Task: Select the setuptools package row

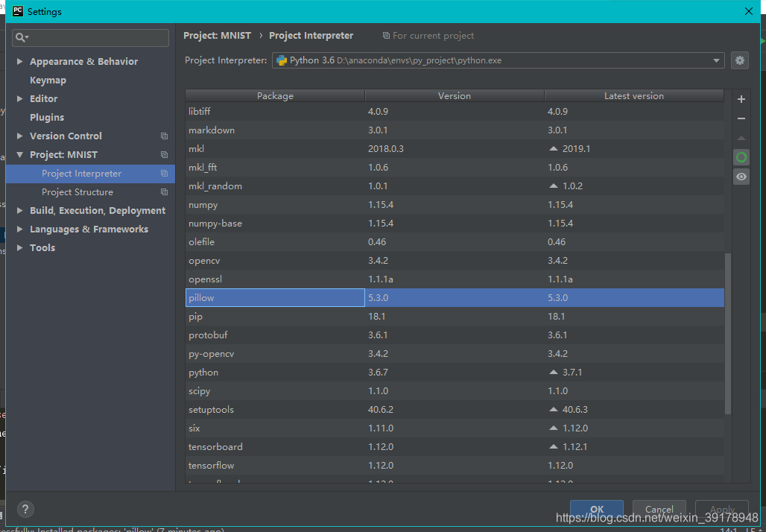Action: (x=455, y=409)
